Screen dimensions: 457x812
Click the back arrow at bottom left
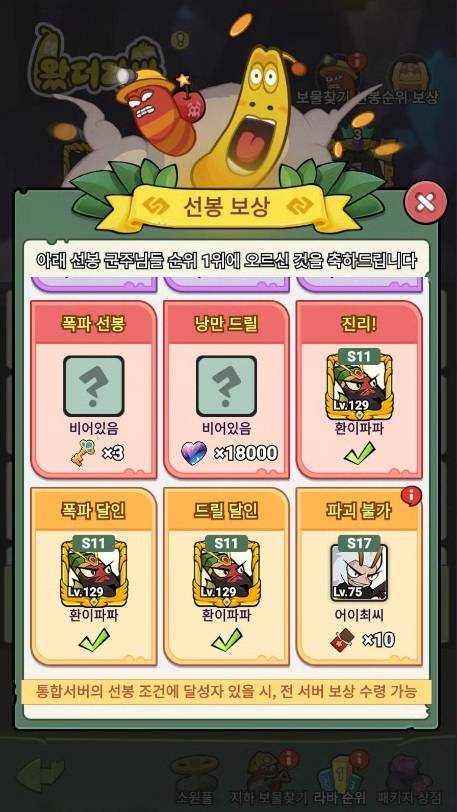[x=40, y=774]
